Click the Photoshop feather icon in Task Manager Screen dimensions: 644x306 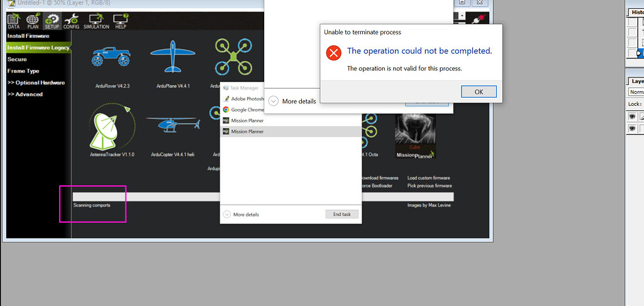pyautogui.click(x=226, y=99)
